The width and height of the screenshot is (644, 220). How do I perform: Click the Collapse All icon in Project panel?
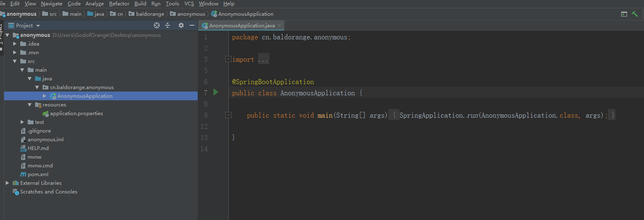tap(168, 25)
